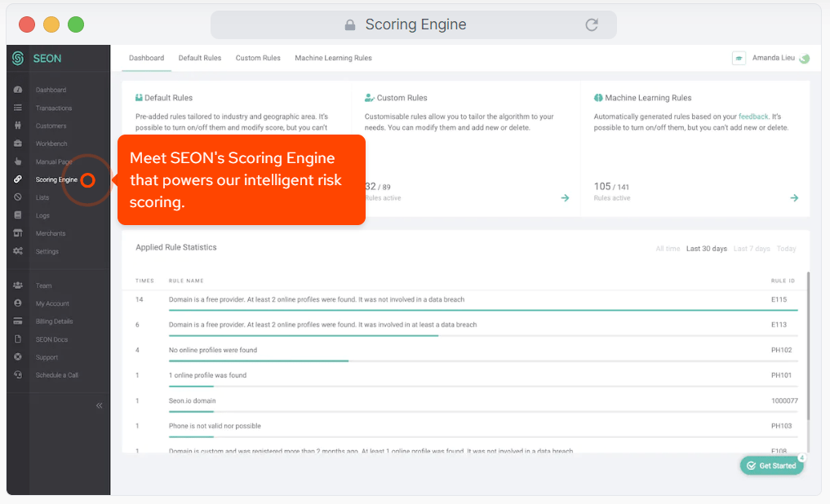Viewport: 830px width, 504px height.
Task: Click the RULE NAME column header
Action: pyautogui.click(x=186, y=281)
